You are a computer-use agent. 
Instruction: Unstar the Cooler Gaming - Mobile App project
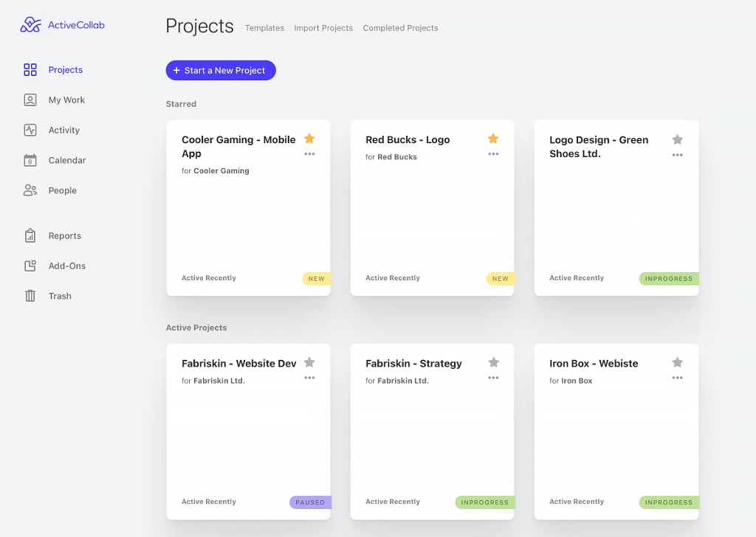point(309,139)
